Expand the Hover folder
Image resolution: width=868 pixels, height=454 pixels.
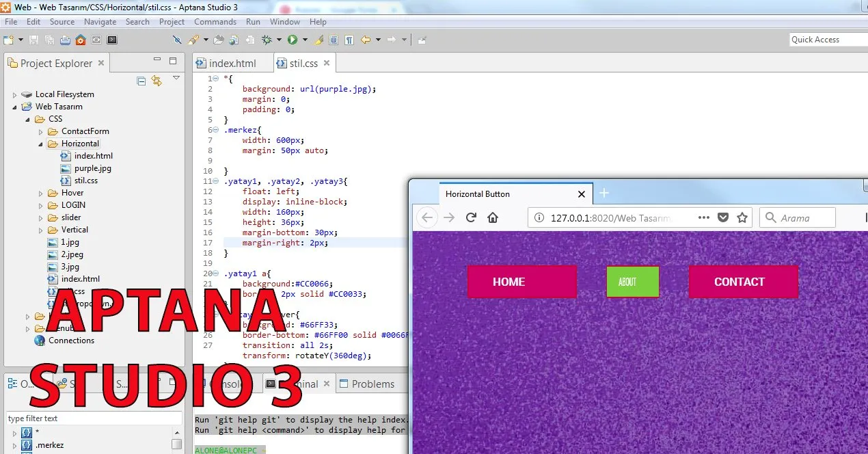click(x=40, y=193)
